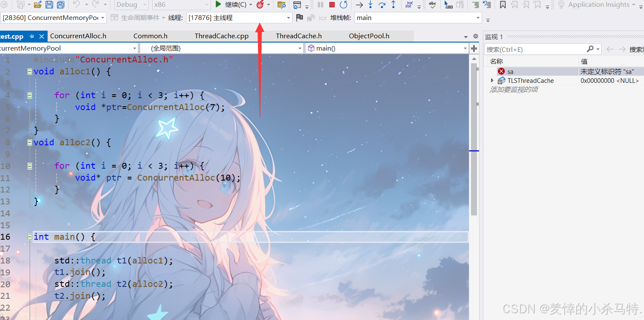Save the current file
This screenshot has height=320, width=644.
point(49,5)
